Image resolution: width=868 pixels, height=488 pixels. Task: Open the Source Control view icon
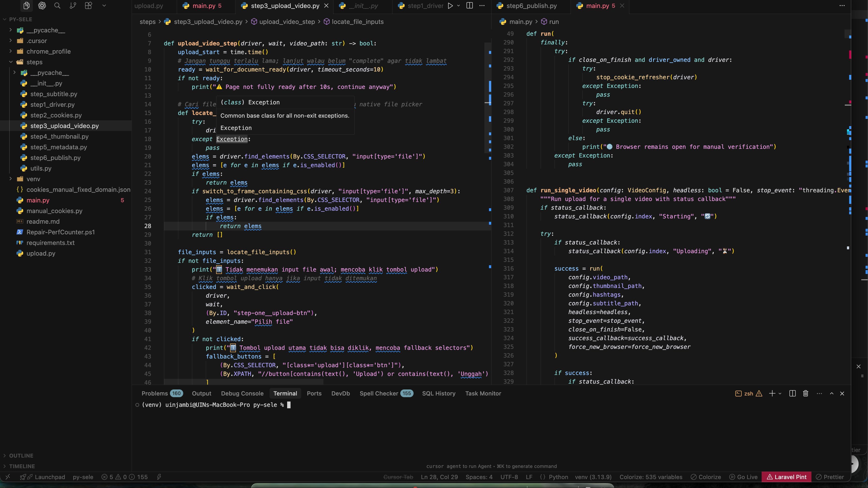point(73,6)
